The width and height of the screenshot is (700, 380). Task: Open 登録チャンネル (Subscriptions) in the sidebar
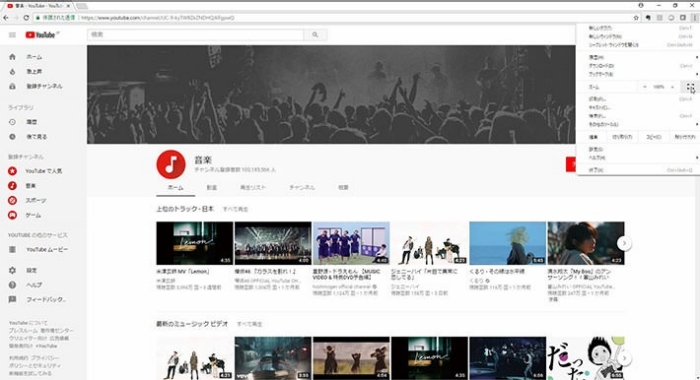coord(43,86)
